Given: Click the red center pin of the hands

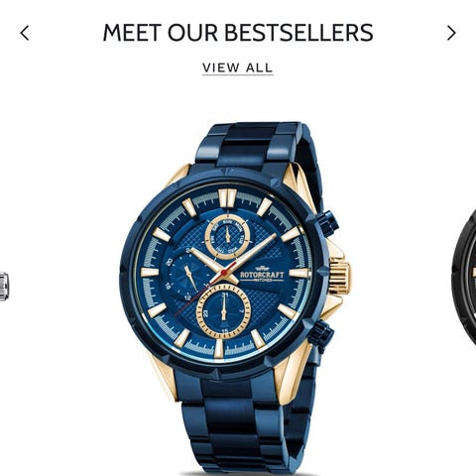Looking at the screenshot, I should (x=224, y=273).
